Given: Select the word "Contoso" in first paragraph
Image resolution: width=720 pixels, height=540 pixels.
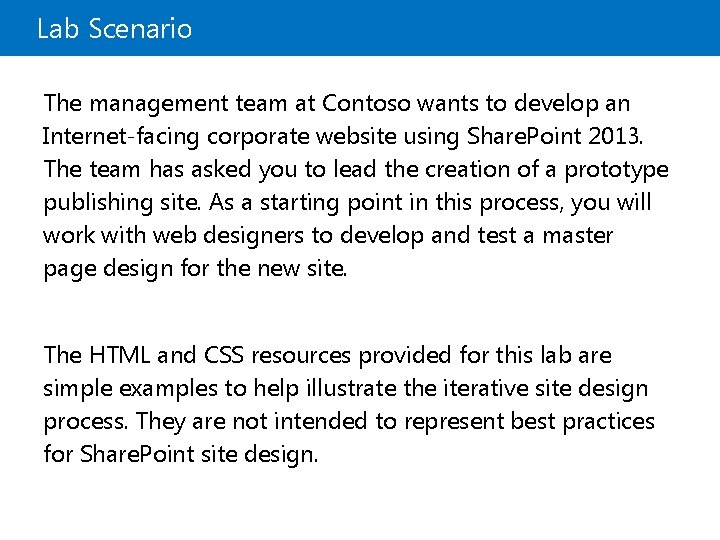Looking at the screenshot, I should point(366,103).
